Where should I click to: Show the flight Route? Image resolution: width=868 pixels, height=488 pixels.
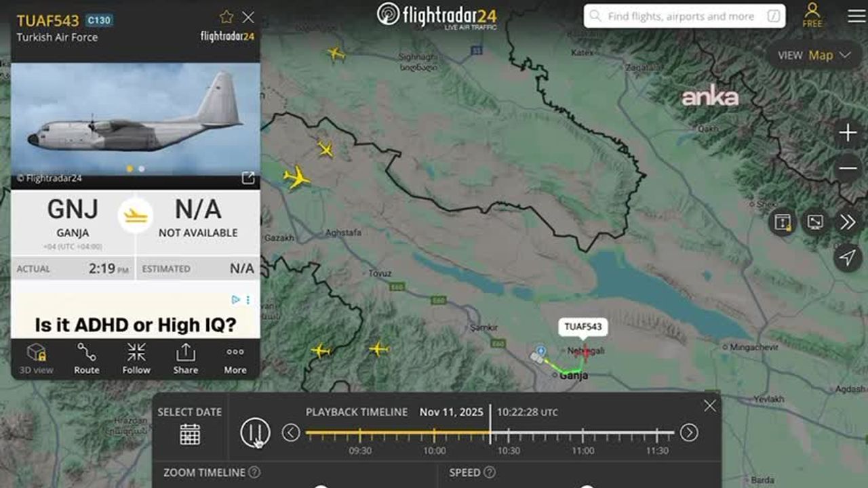tap(86, 359)
